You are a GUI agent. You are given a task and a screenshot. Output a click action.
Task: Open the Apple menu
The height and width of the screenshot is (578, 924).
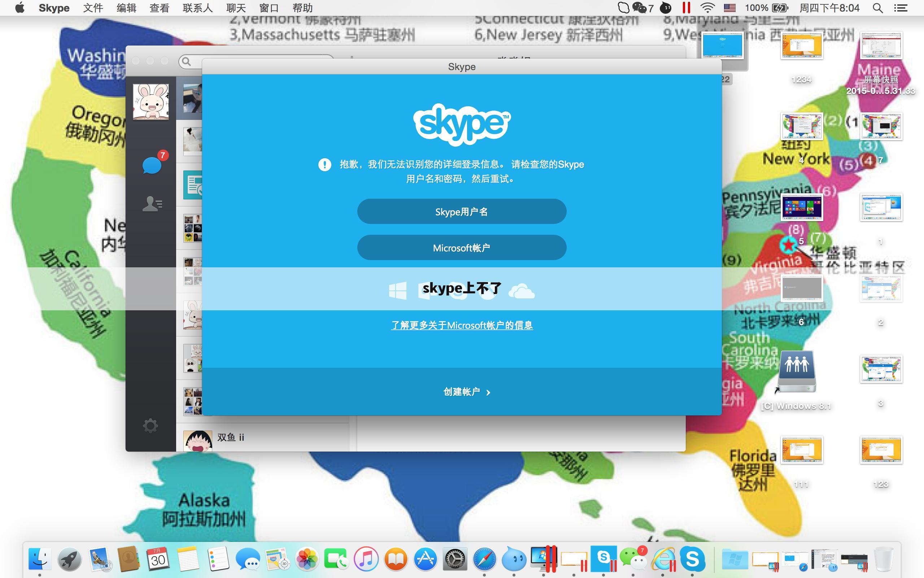coord(20,8)
